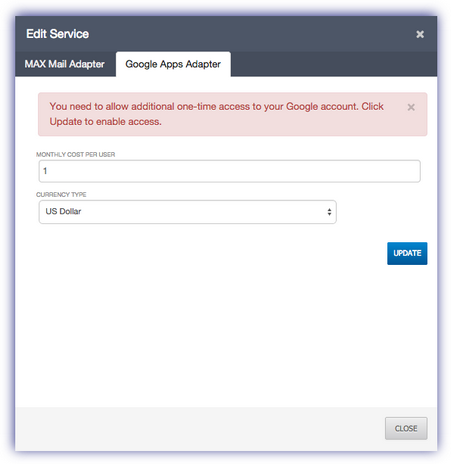Select the Google Apps Adapter tab
This screenshot has height=464, width=451.
pos(173,64)
